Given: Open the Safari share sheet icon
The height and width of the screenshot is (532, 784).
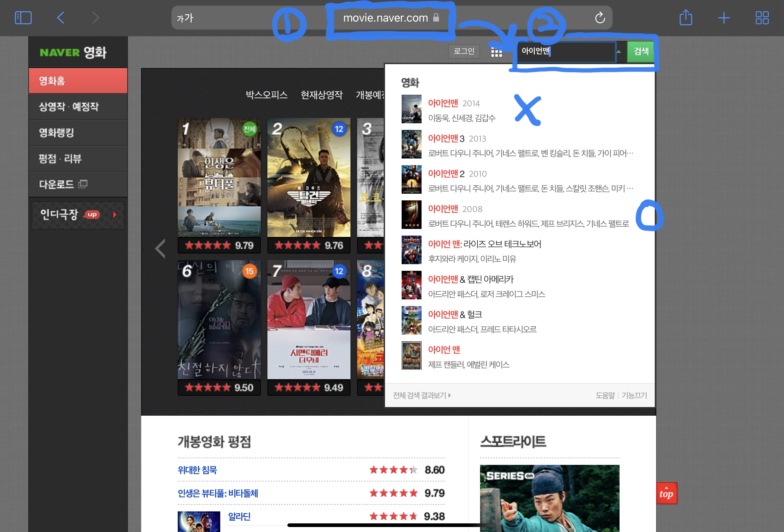Looking at the screenshot, I should 686,18.
